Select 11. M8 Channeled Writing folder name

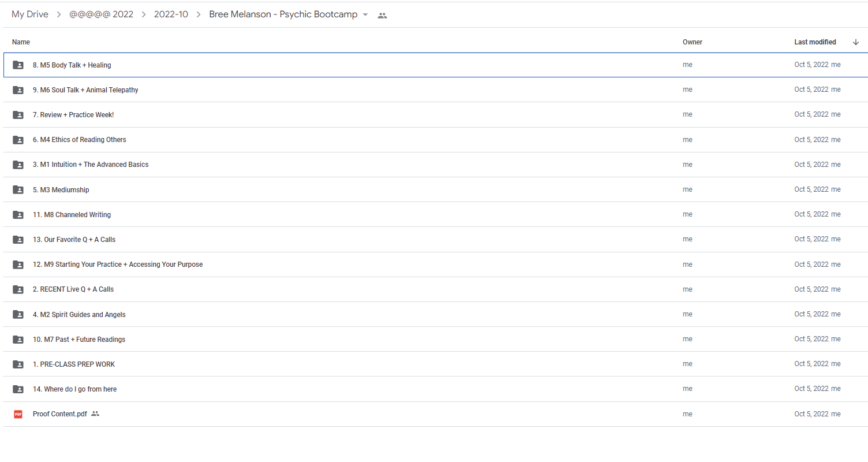click(72, 215)
